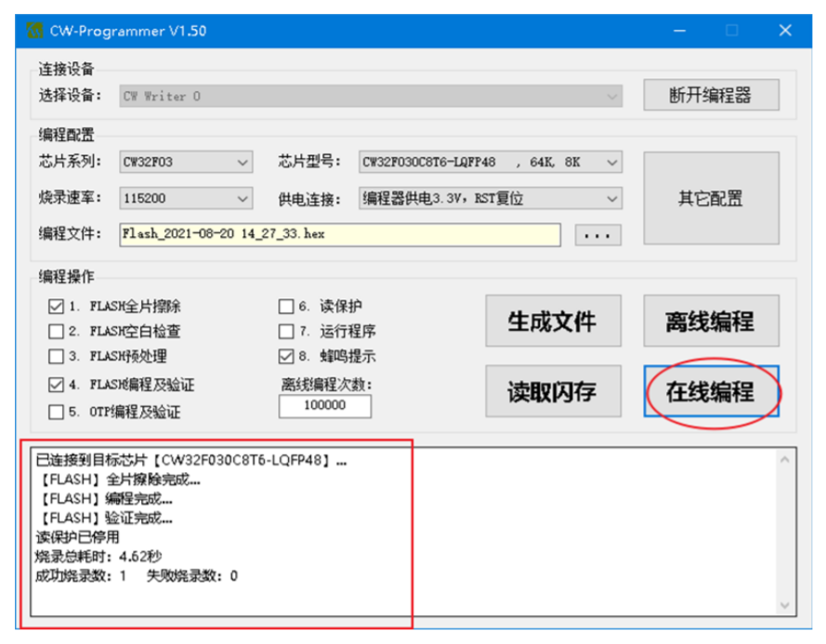Click log line 烧录总耗时: 4.62秒

pyautogui.click(x=98, y=557)
